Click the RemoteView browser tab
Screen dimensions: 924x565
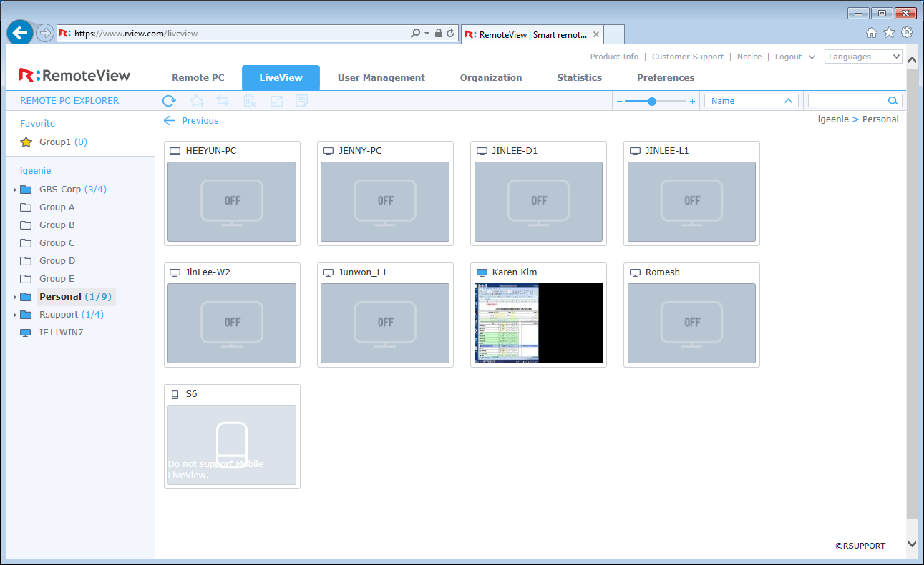pyautogui.click(x=532, y=34)
